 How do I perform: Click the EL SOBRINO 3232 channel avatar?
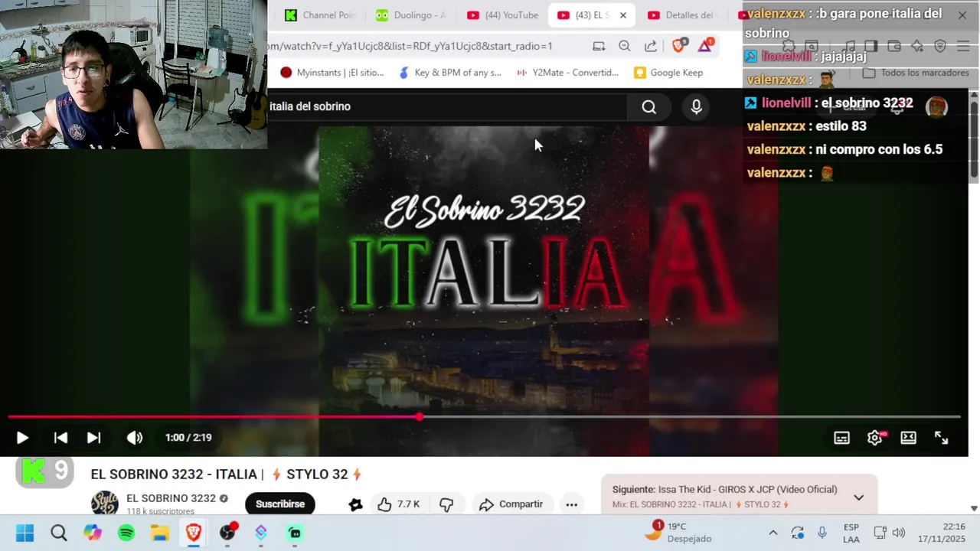(105, 504)
